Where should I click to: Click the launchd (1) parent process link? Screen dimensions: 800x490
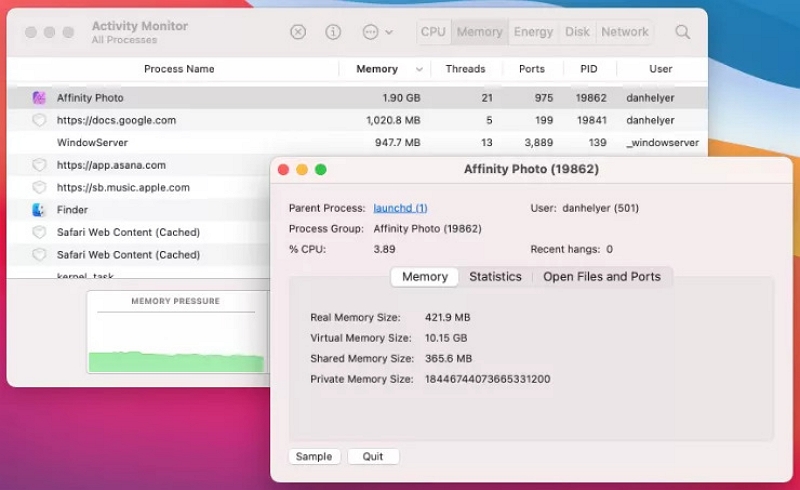tap(401, 208)
